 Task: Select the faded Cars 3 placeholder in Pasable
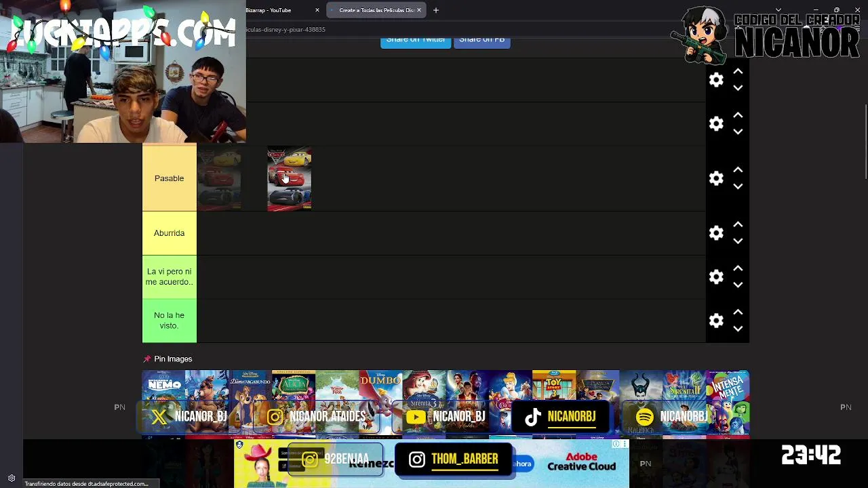click(218, 179)
